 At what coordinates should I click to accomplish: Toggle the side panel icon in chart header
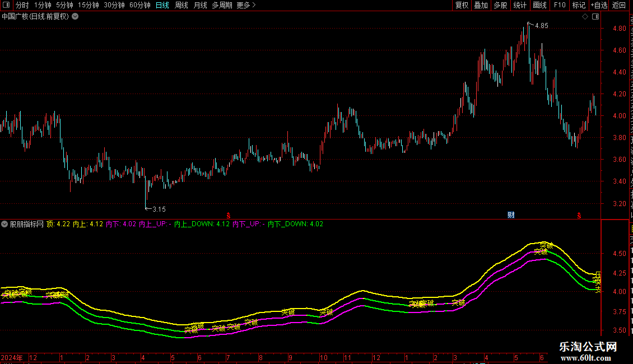[595, 17]
